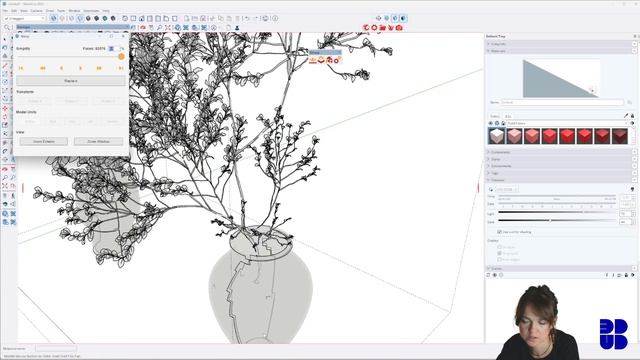The image size is (640, 360).
Task: Click the search magnifier icon at top left
Action: [x=7, y=28]
